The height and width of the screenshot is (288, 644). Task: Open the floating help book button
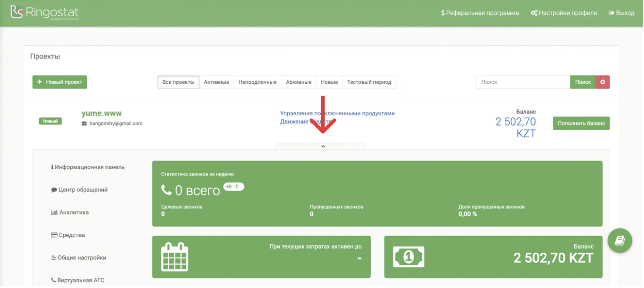tap(620, 240)
